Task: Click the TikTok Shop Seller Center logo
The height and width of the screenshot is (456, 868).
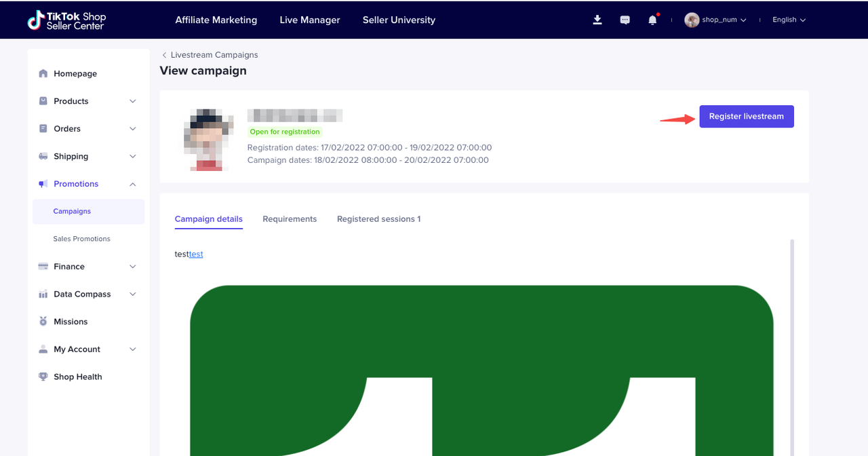Action: pos(66,20)
